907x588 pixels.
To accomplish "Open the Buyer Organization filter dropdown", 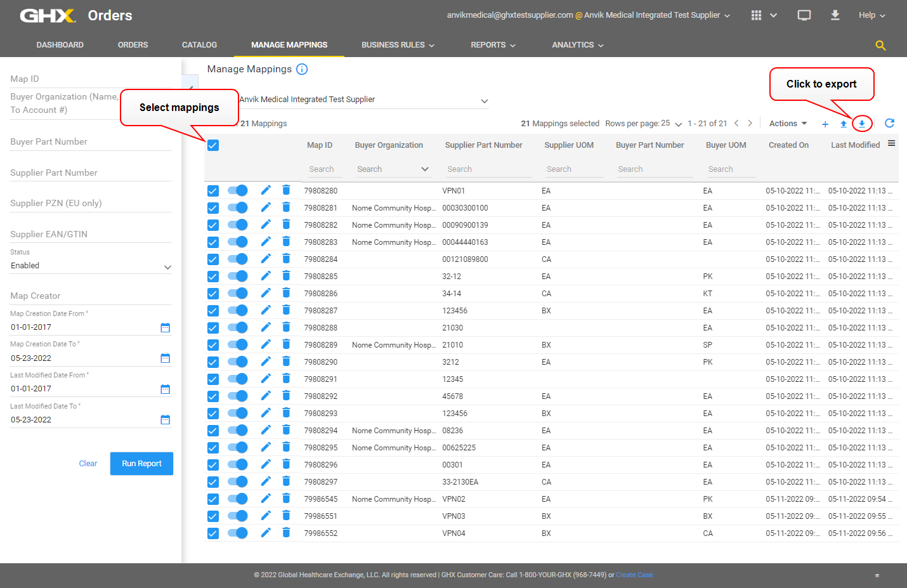I will (x=393, y=169).
